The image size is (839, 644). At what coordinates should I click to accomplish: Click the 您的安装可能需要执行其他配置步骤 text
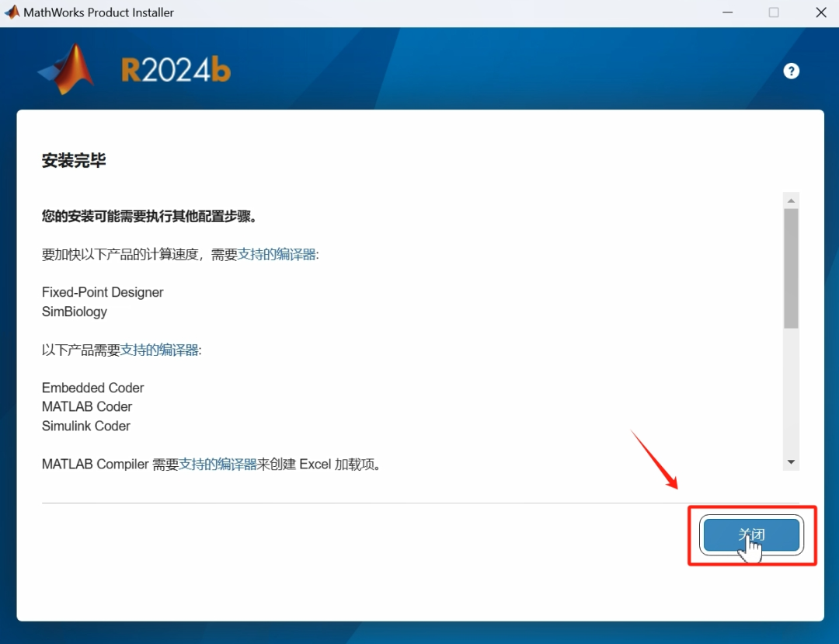[x=149, y=216]
